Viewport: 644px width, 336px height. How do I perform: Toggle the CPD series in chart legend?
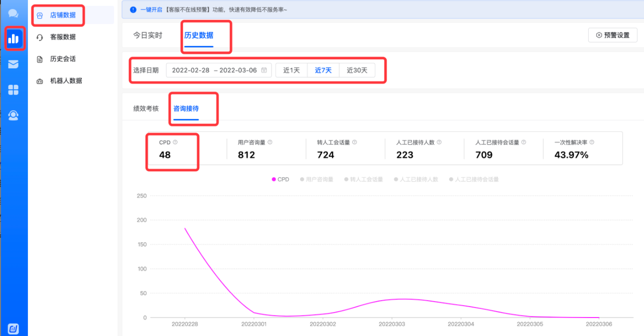(281, 179)
